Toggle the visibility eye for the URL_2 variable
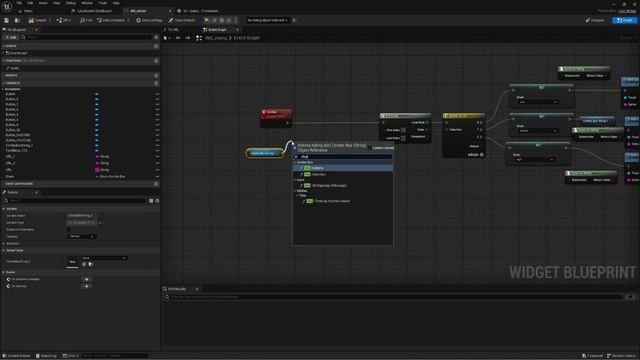640x360 pixels. coord(157,163)
